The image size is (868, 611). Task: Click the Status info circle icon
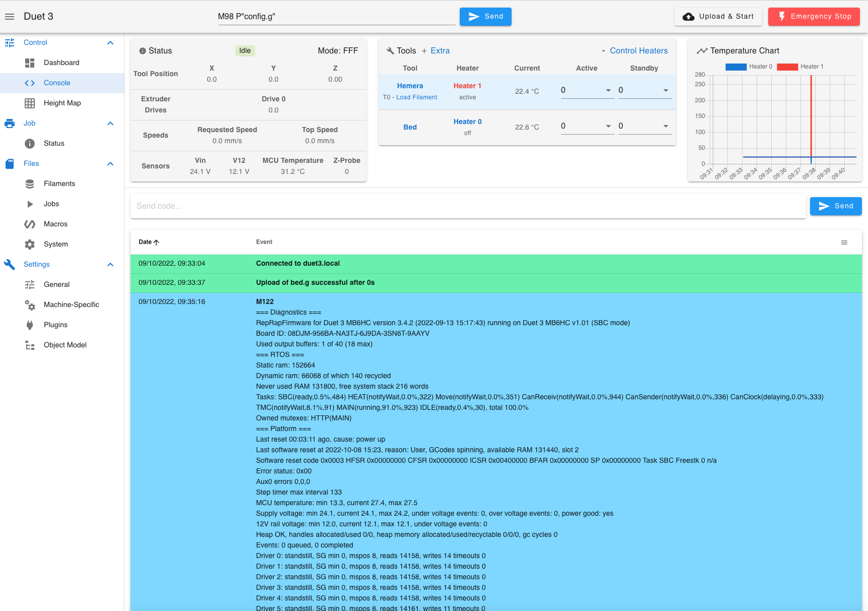click(30, 143)
